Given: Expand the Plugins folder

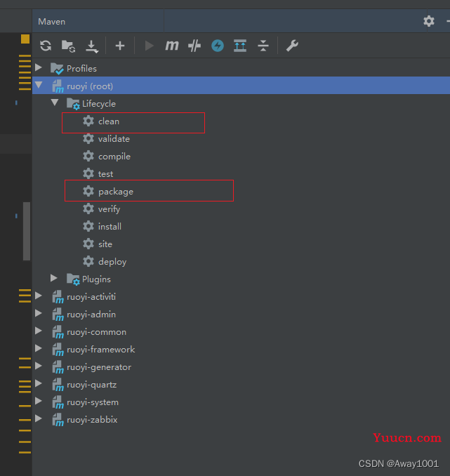Looking at the screenshot, I should pyautogui.click(x=54, y=278).
